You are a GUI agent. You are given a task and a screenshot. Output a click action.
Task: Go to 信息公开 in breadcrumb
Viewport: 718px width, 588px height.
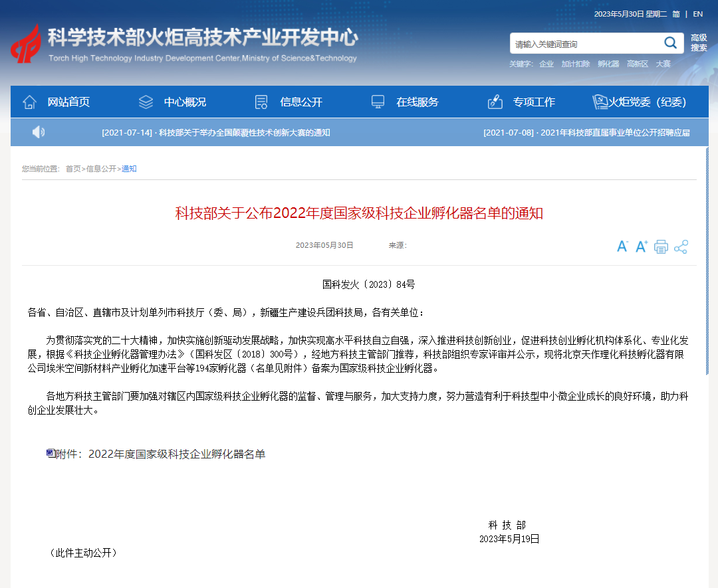pos(101,169)
